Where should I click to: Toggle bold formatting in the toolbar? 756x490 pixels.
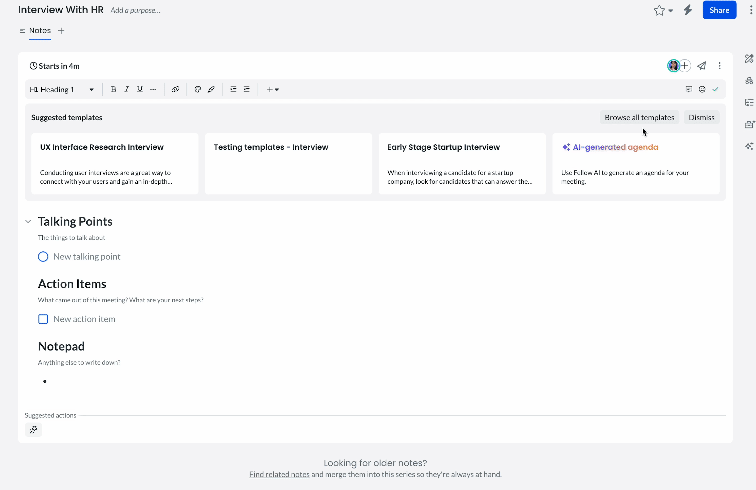click(x=114, y=89)
